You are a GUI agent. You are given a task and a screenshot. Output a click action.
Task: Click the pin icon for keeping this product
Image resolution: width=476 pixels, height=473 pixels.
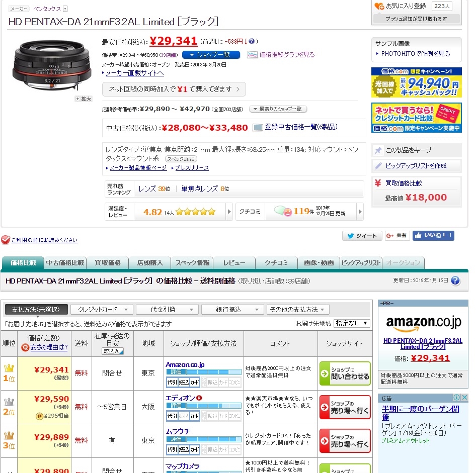tap(378, 150)
